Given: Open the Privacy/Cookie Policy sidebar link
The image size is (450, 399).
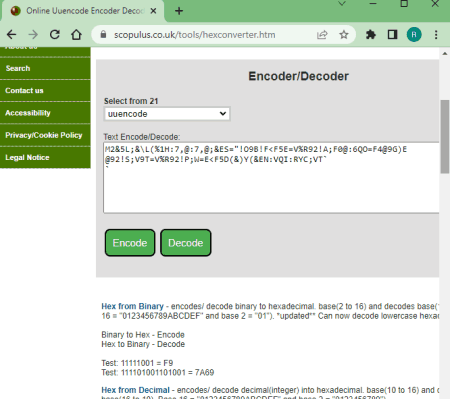Looking at the screenshot, I should [x=45, y=135].
